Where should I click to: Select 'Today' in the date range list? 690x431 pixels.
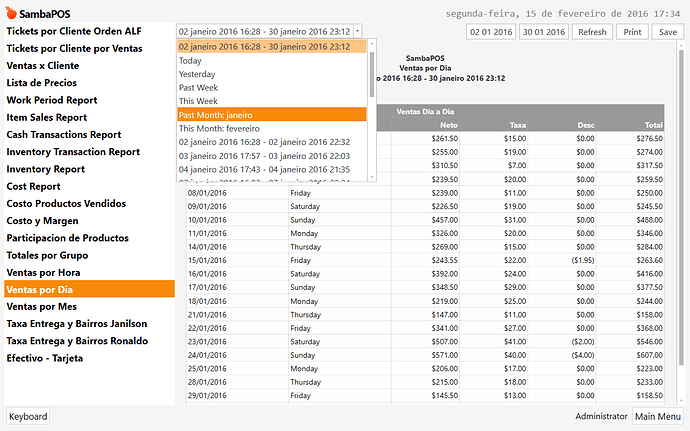pos(272,61)
